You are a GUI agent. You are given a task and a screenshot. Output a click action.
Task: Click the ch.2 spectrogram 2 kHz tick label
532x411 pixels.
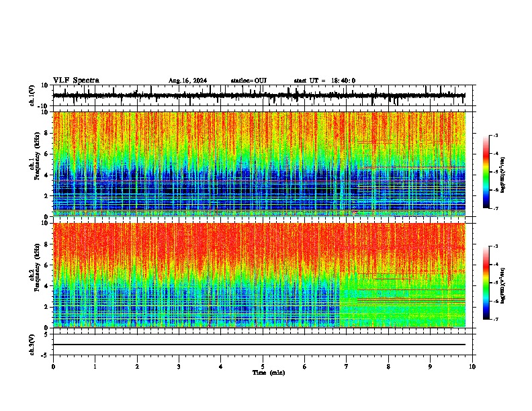tap(46, 307)
